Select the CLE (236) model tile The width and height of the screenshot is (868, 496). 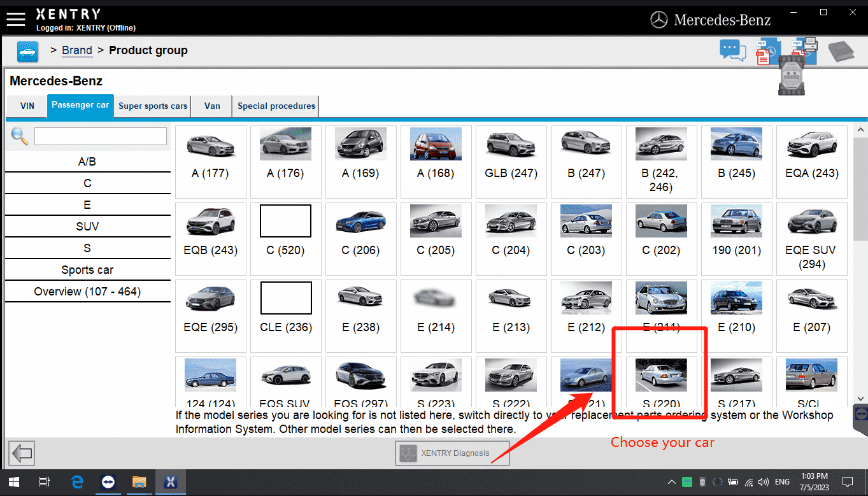(285, 316)
